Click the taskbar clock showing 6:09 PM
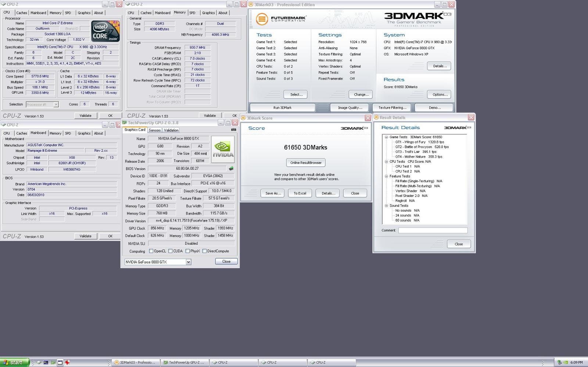588x367 pixels. pos(577,362)
